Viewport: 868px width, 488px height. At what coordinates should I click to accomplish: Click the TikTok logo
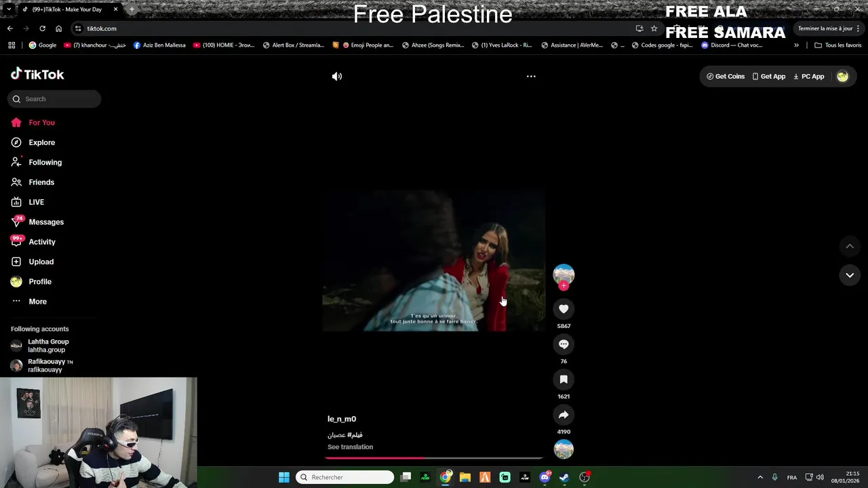37,75
